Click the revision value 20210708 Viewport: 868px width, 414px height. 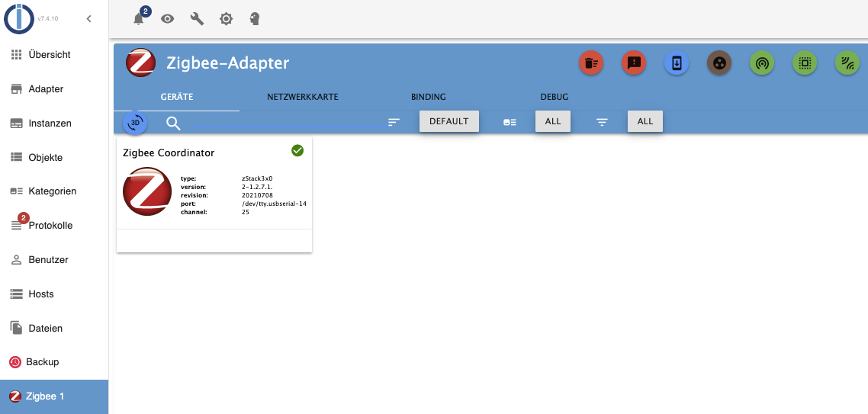[257, 195]
